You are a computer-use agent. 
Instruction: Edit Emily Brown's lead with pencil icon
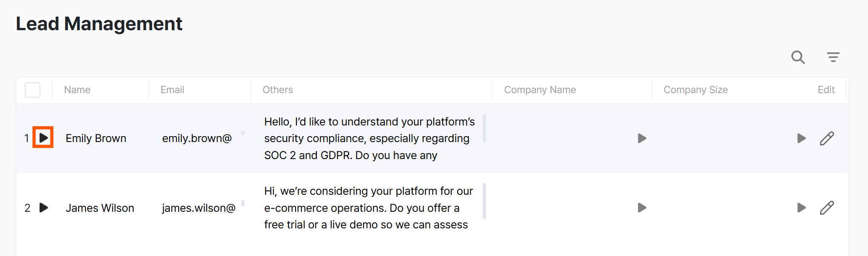coord(827,138)
